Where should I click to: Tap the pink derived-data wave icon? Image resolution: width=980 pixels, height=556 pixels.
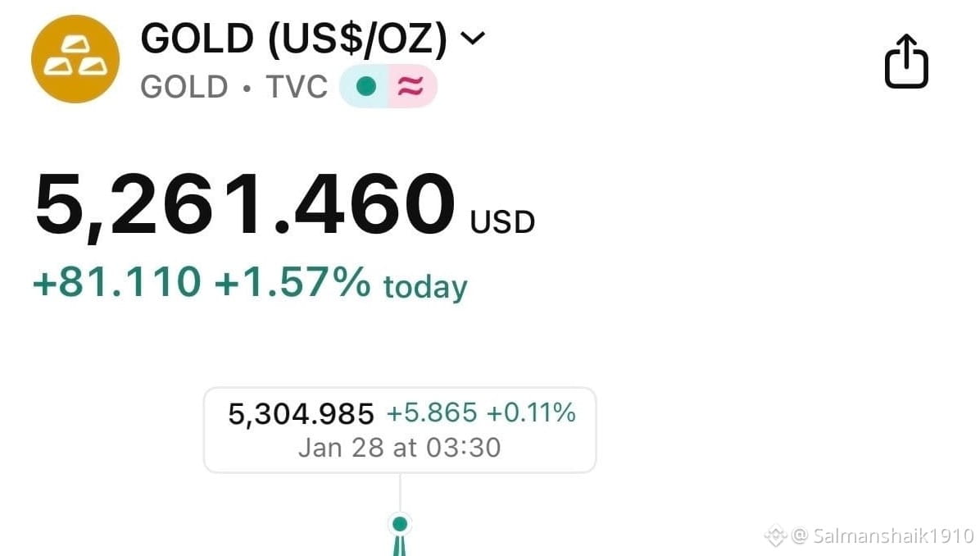tap(410, 86)
